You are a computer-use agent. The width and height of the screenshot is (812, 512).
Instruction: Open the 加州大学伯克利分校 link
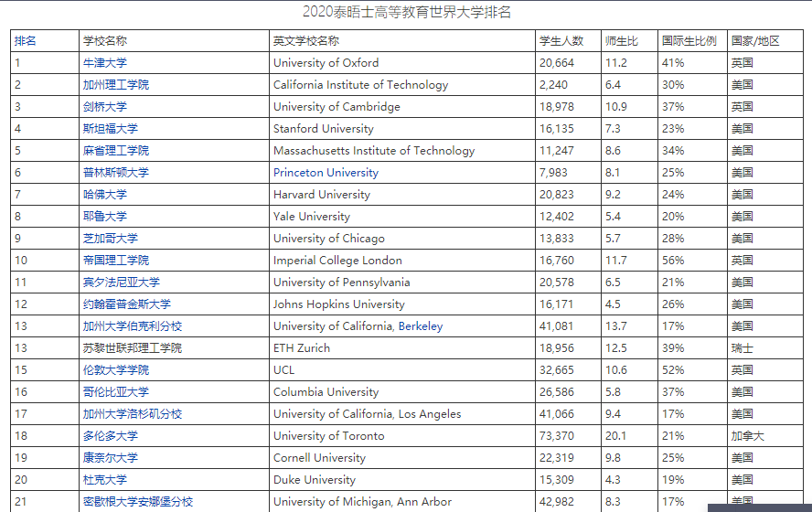pos(132,326)
